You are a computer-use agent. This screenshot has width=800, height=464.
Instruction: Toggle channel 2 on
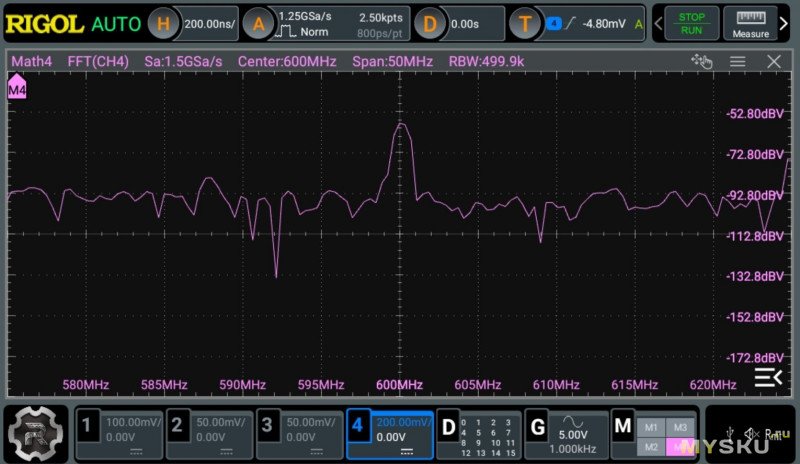point(209,433)
